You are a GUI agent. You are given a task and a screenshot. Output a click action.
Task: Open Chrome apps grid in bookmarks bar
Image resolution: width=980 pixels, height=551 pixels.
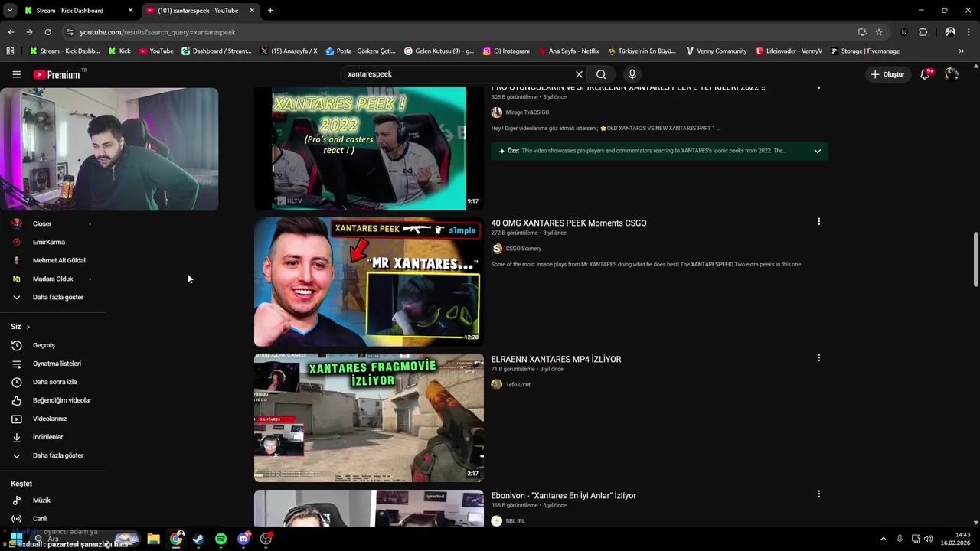point(10,51)
